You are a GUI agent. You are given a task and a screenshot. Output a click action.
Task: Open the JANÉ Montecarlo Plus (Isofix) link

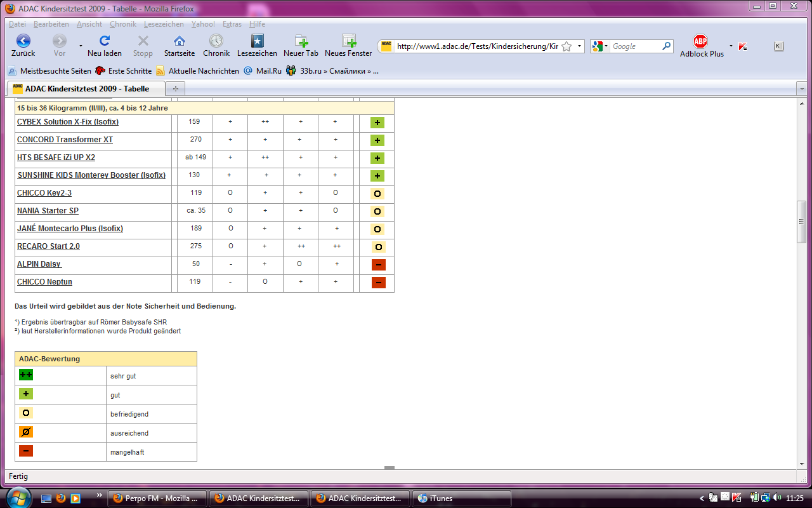70,229
